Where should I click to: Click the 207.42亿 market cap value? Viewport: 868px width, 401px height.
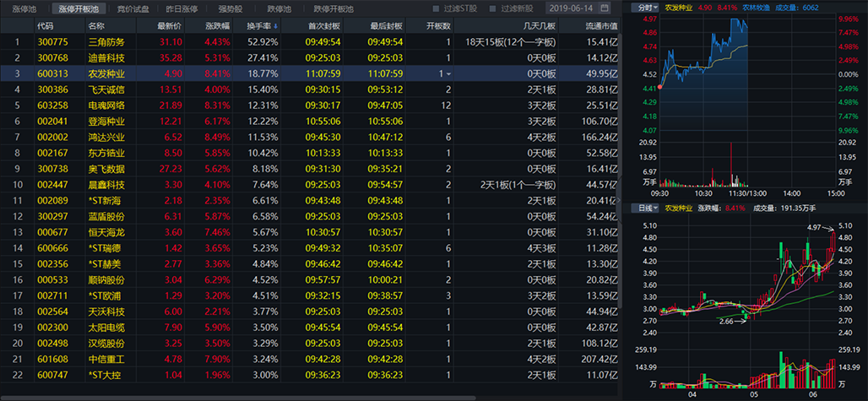(600, 359)
